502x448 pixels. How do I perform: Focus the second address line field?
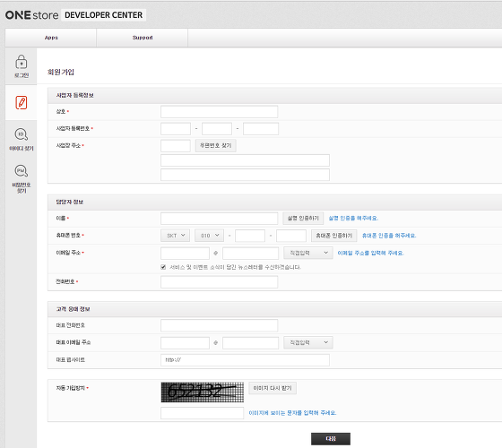[x=245, y=175]
